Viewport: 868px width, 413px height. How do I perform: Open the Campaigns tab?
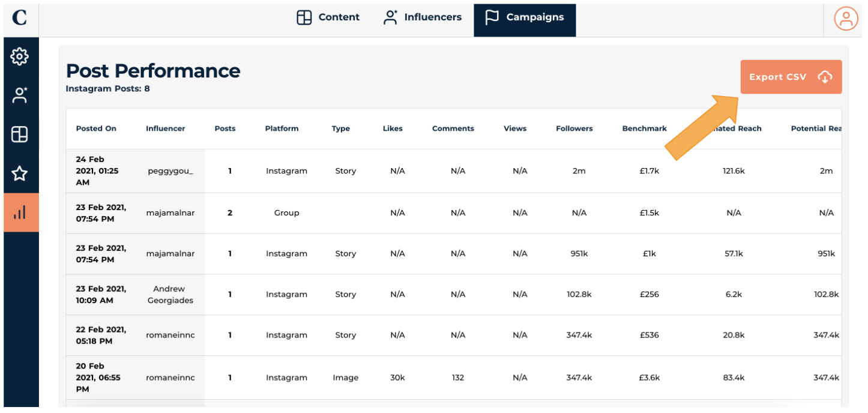[525, 17]
